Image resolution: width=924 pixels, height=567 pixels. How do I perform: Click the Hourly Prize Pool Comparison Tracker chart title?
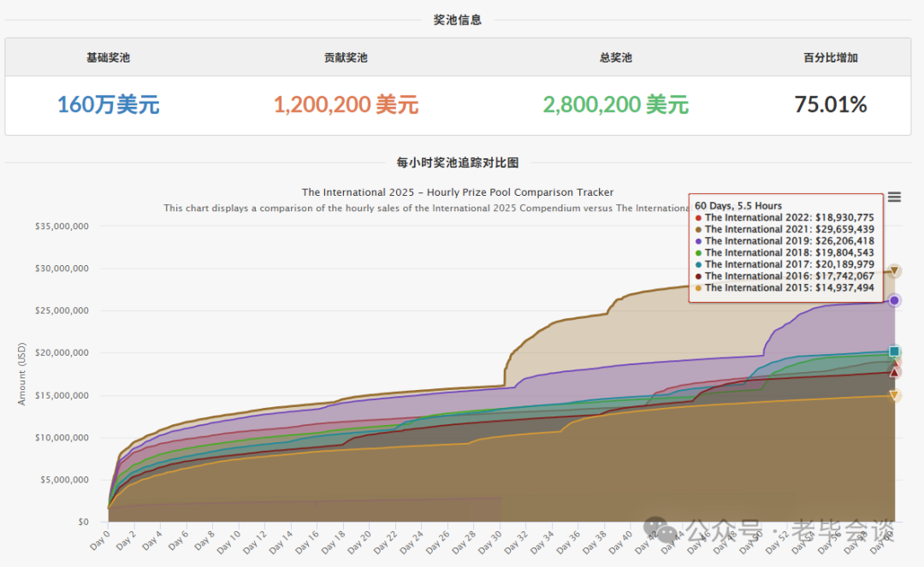click(x=458, y=192)
